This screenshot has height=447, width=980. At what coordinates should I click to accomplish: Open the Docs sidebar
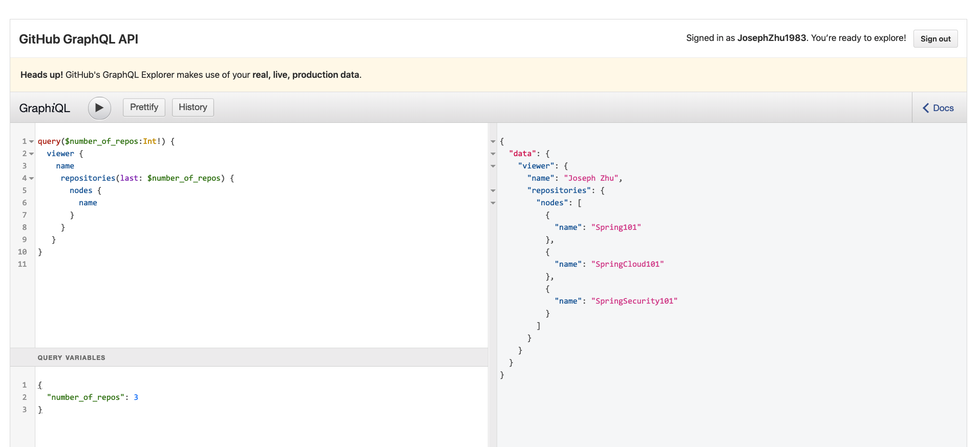pyautogui.click(x=939, y=108)
